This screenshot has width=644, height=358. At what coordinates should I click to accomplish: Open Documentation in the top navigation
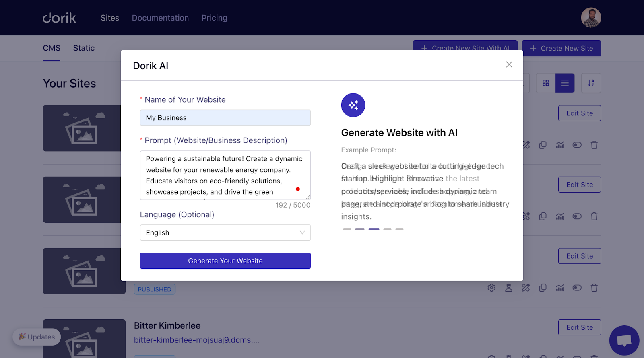160,18
